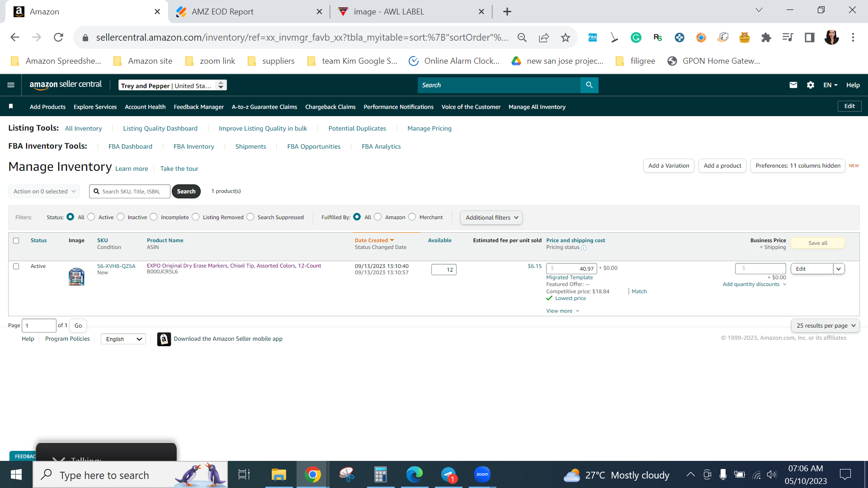Go to FBA Dashboard link

pos(130,146)
